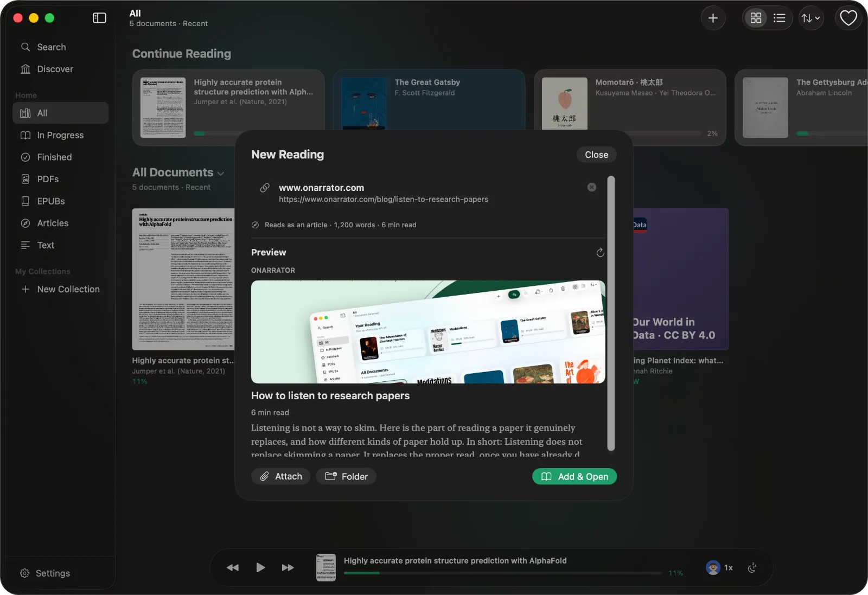Change the 1x playback speed
The height and width of the screenshot is (595, 868).
pyautogui.click(x=729, y=567)
